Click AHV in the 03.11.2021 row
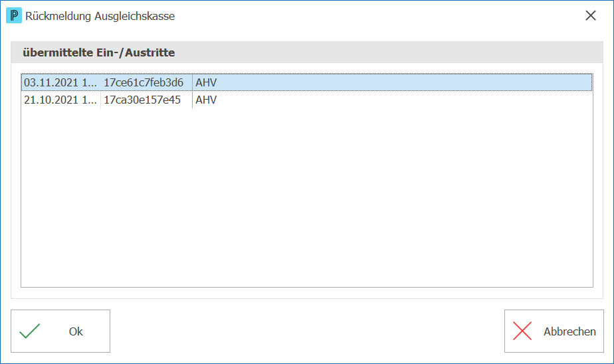 pyautogui.click(x=206, y=82)
